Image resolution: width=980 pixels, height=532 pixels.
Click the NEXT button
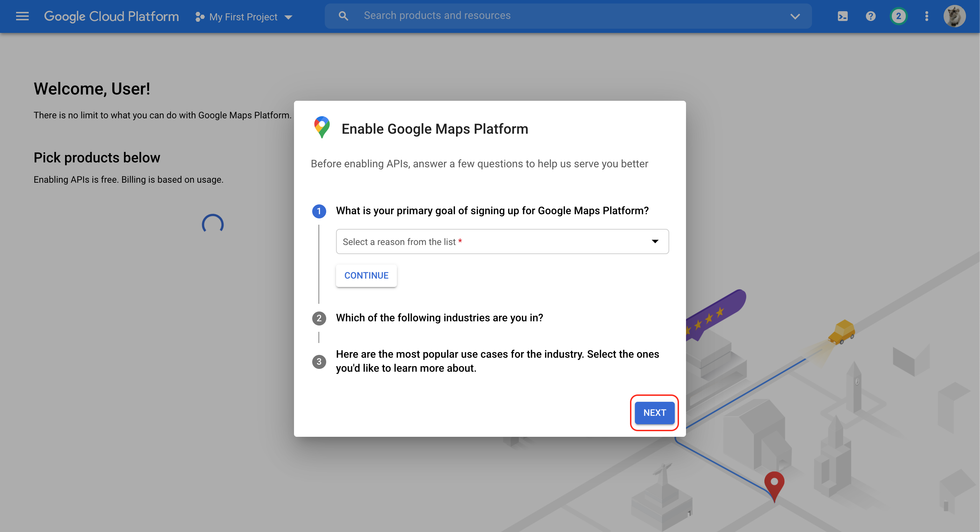(x=654, y=413)
